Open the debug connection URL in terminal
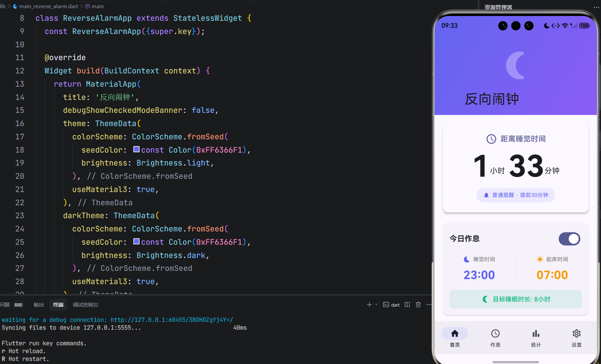The height and width of the screenshot is (364, 601). click(x=172, y=320)
